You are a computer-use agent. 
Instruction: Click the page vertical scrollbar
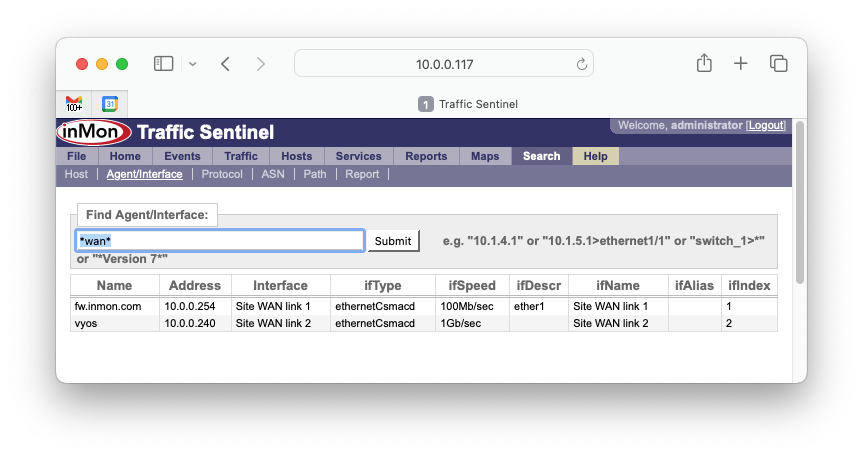click(800, 203)
